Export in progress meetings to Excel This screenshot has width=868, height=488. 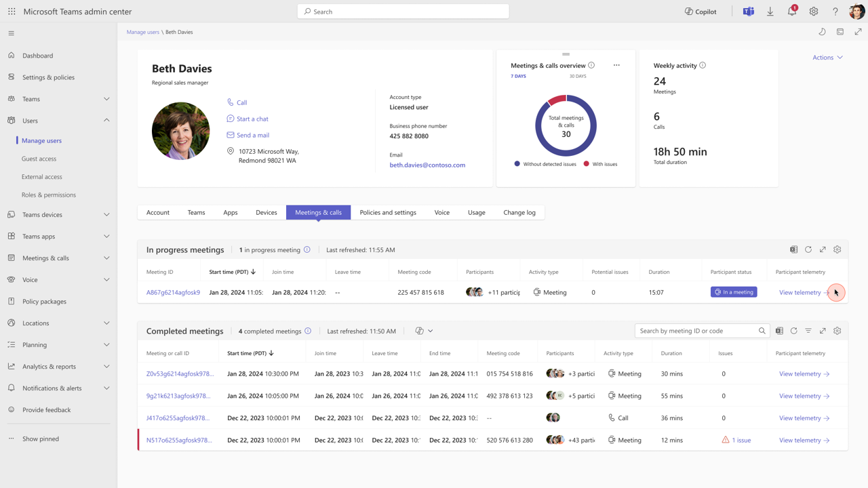pyautogui.click(x=793, y=249)
